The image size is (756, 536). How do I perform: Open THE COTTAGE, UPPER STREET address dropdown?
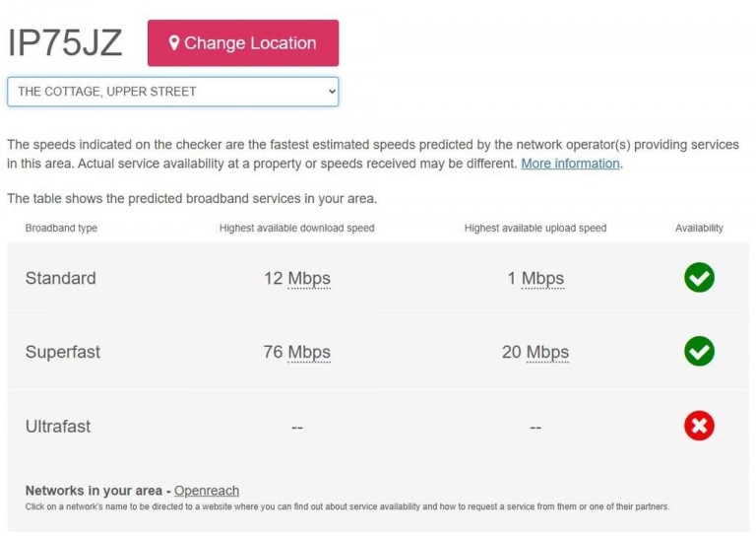[172, 92]
